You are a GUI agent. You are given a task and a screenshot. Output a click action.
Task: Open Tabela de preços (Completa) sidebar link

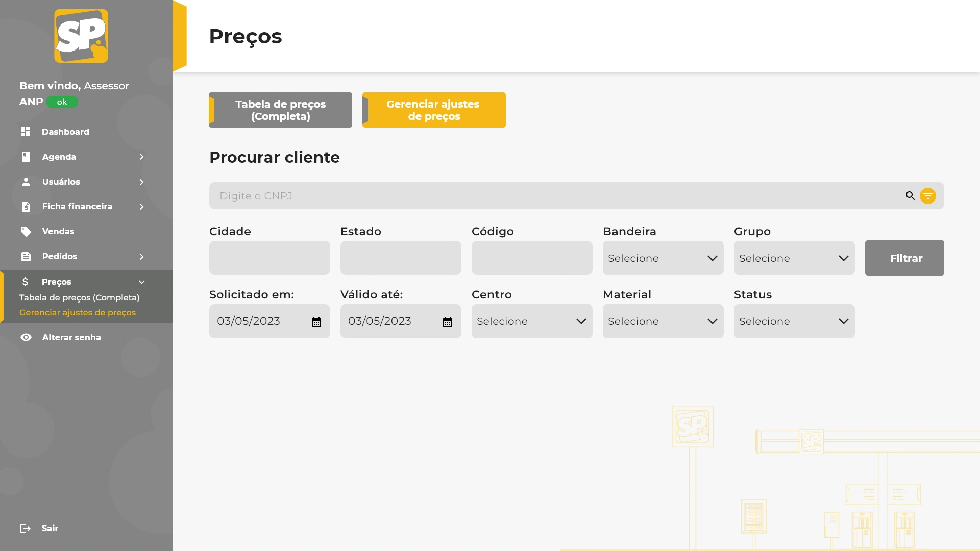click(x=79, y=297)
